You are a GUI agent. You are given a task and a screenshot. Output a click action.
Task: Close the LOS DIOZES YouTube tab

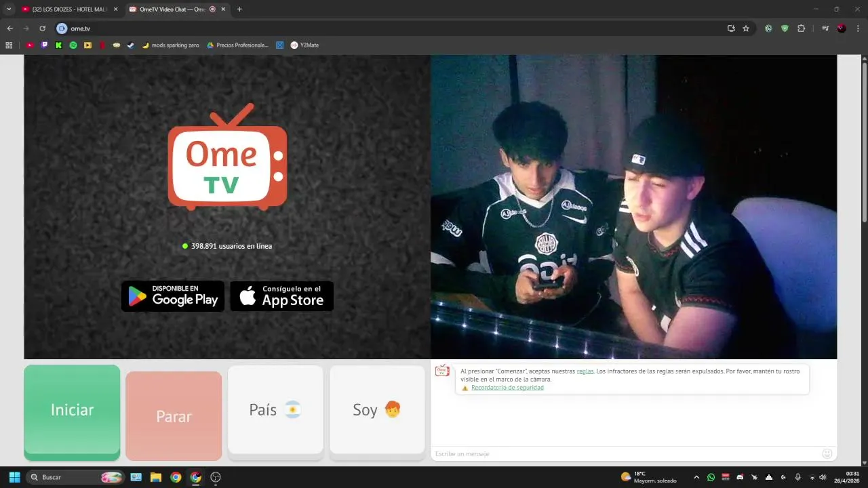(115, 9)
